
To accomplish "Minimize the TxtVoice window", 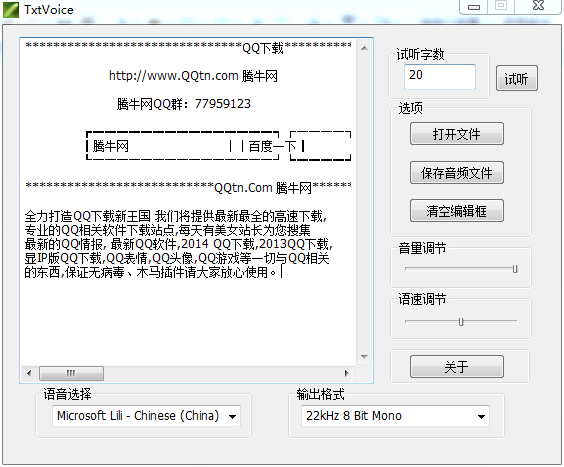I will click(474, 6).
